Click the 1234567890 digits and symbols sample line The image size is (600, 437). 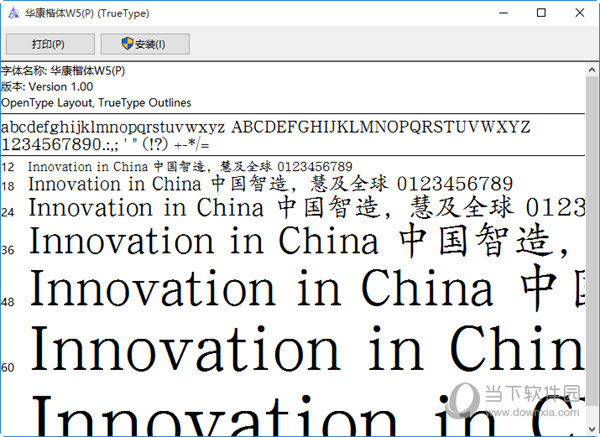[x=105, y=145]
